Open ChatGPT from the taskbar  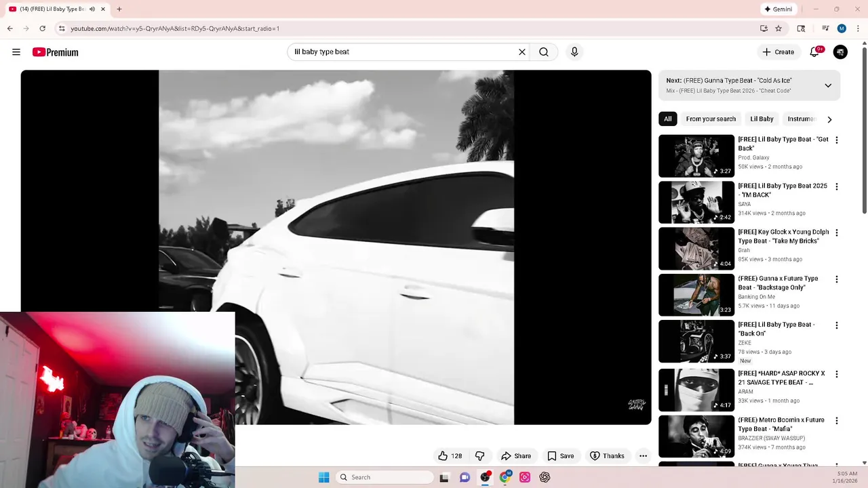click(x=545, y=477)
